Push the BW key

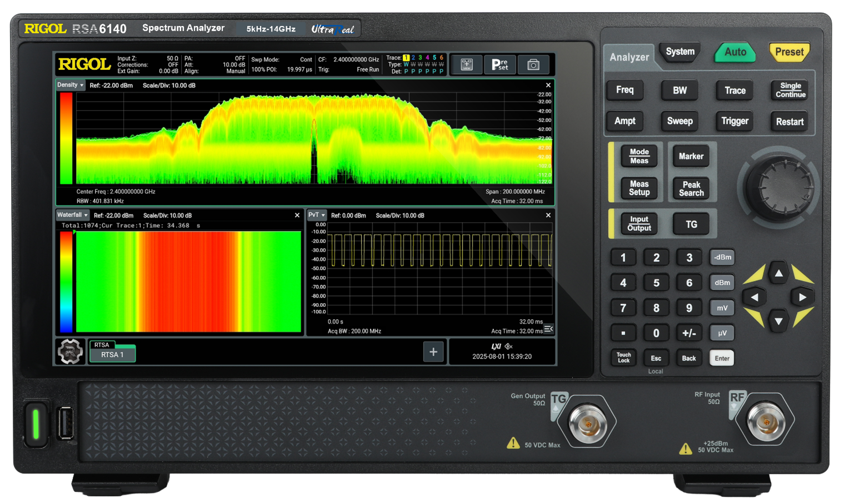[x=680, y=90]
